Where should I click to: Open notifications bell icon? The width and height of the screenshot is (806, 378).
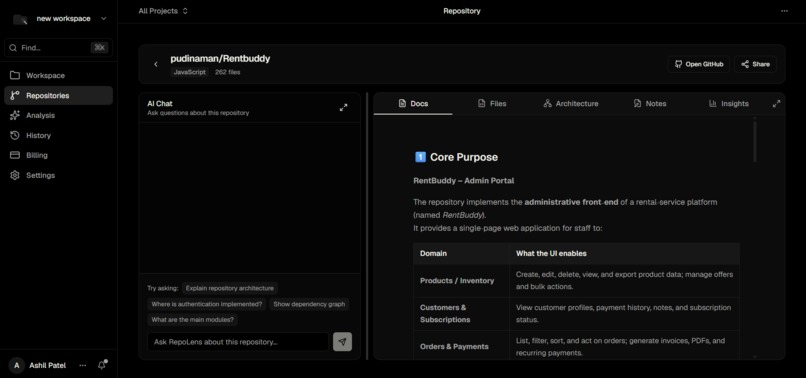click(102, 365)
